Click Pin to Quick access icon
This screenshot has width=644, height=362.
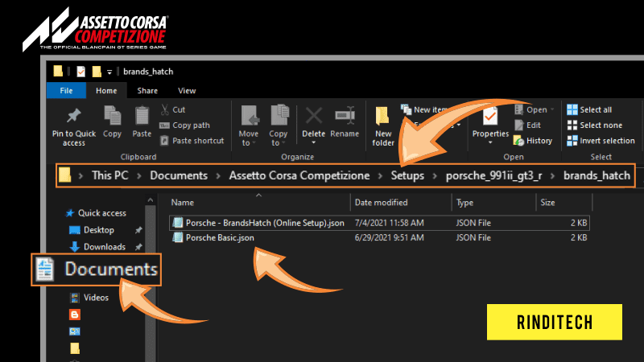tap(74, 116)
